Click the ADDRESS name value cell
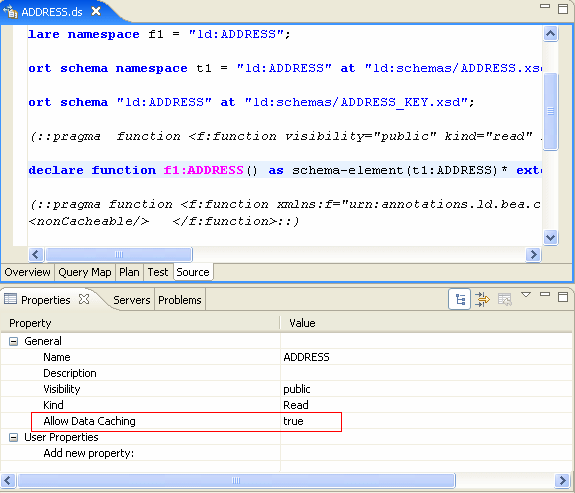Viewport: 575px width, 493px height. [x=306, y=357]
